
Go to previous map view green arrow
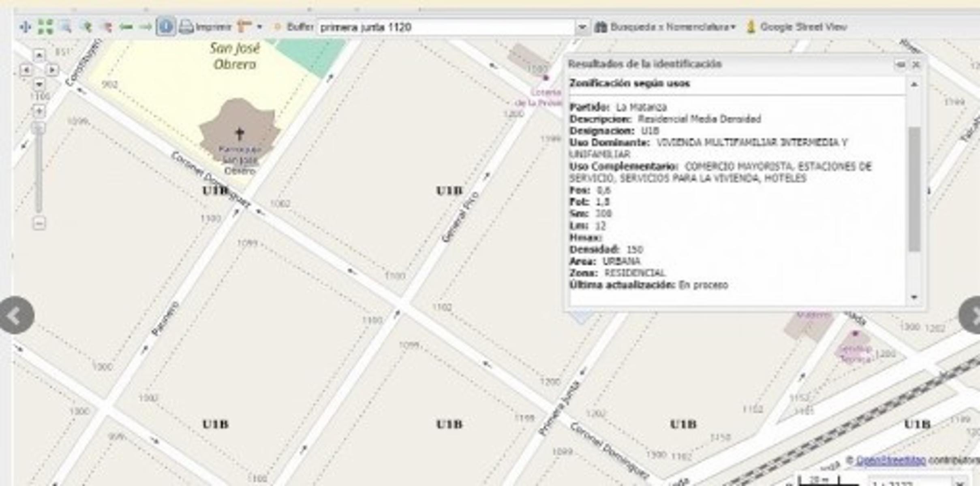pos(126,27)
